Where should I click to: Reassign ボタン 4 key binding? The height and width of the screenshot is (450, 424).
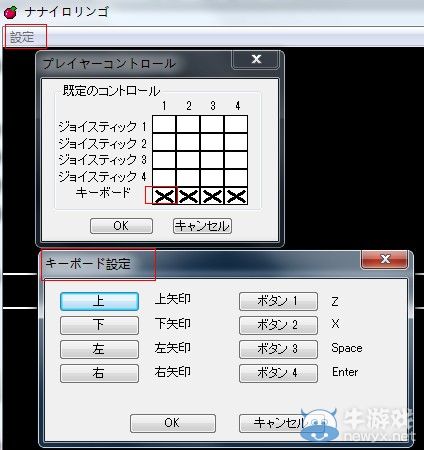coord(278,373)
